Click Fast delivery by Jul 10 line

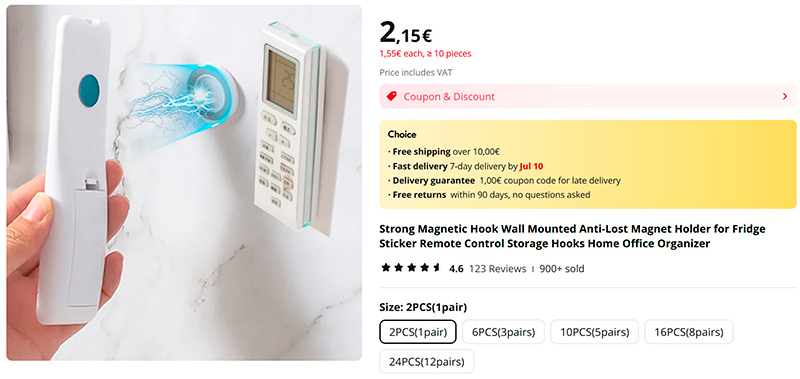tap(466, 166)
